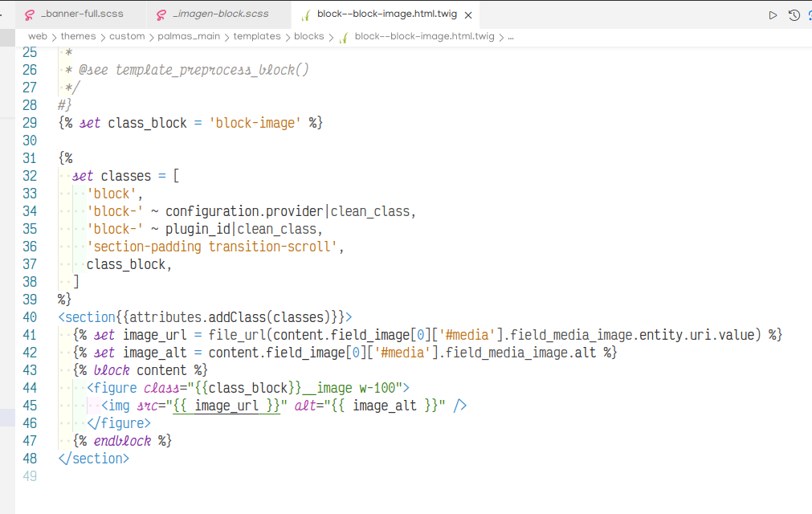Viewport: 812px width, 514px height.
Task: Click the Twig file icon in the breadcrumb
Action: click(x=343, y=36)
